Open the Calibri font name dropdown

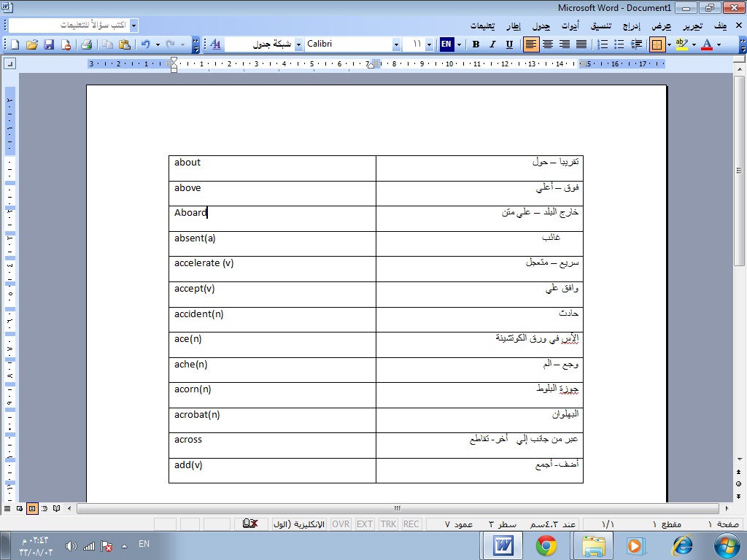(396, 44)
